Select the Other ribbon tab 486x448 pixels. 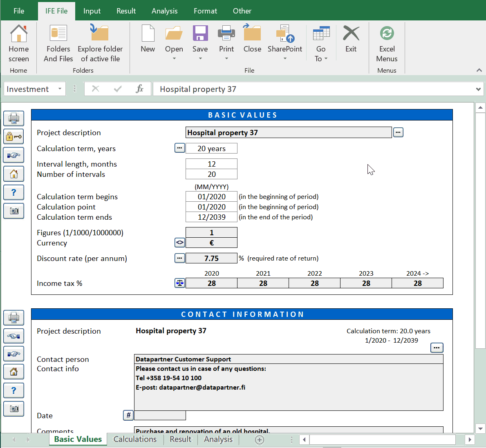[x=242, y=11]
